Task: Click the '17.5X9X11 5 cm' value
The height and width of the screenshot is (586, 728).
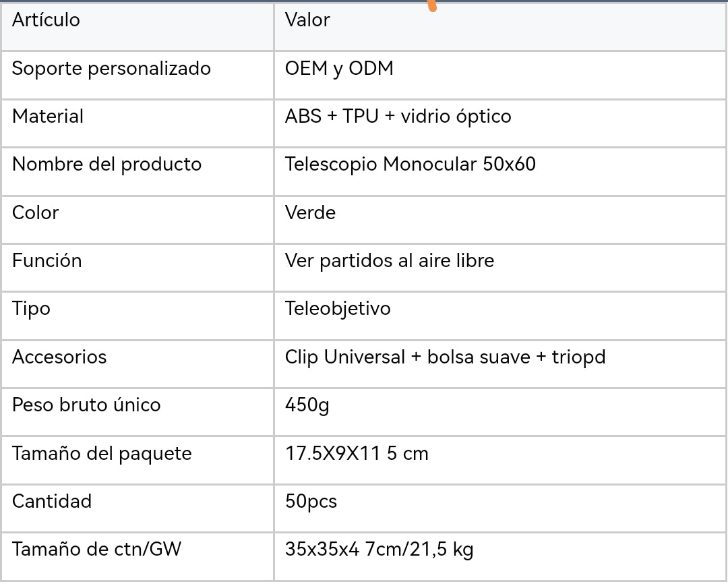Action: [x=357, y=454]
